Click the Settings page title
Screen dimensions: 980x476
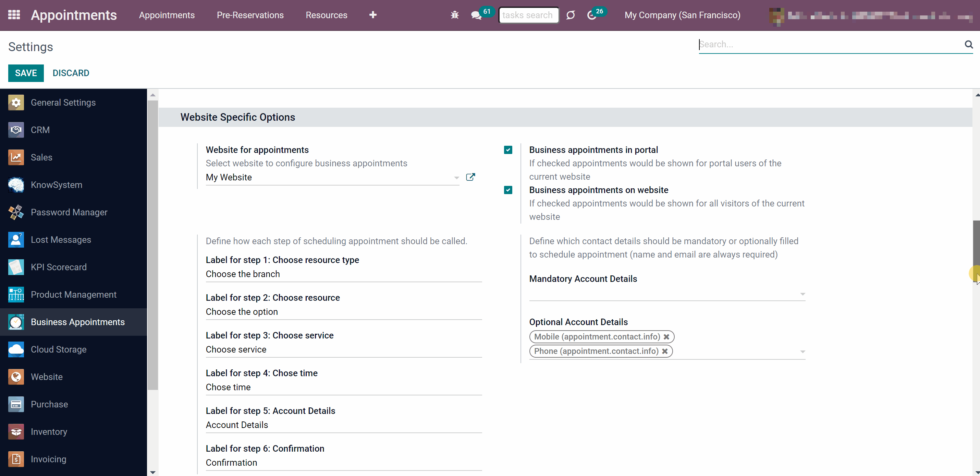tap(30, 47)
